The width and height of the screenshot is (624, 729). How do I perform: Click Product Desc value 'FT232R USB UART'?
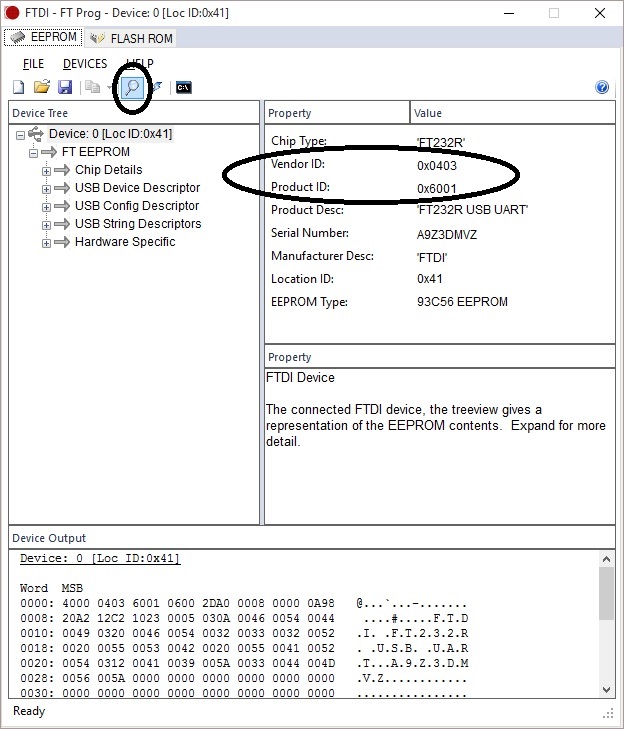tap(472, 210)
